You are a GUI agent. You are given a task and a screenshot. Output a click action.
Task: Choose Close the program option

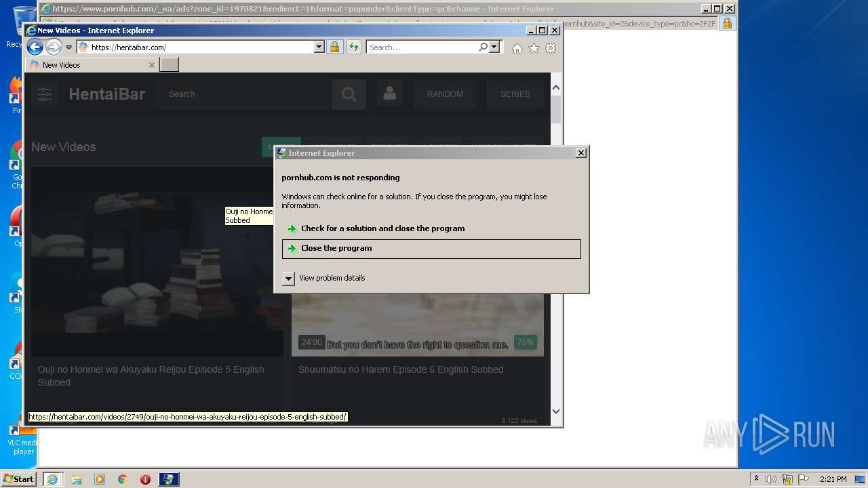431,249
